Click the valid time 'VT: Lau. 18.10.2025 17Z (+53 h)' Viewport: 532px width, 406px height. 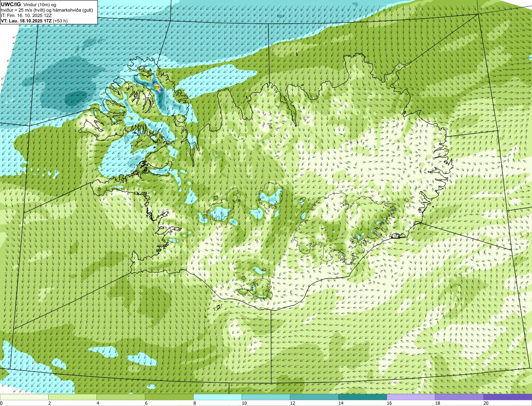[x=34, y=21]
